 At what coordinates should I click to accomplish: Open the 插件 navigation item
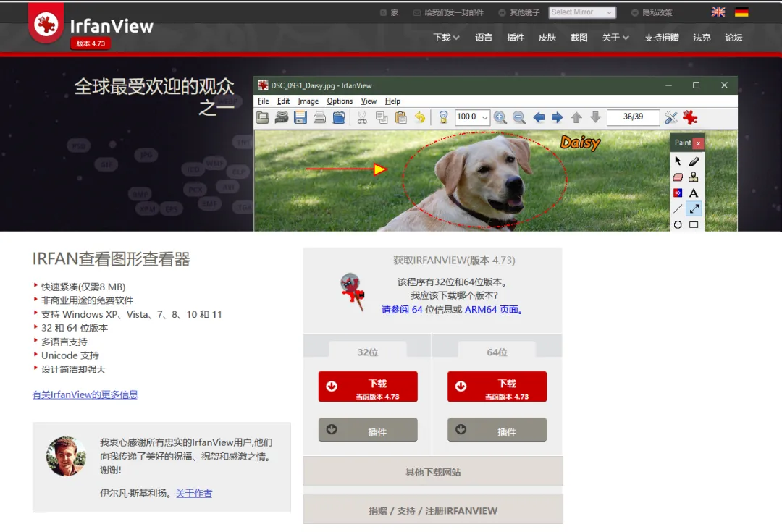(x=516, y=38)
